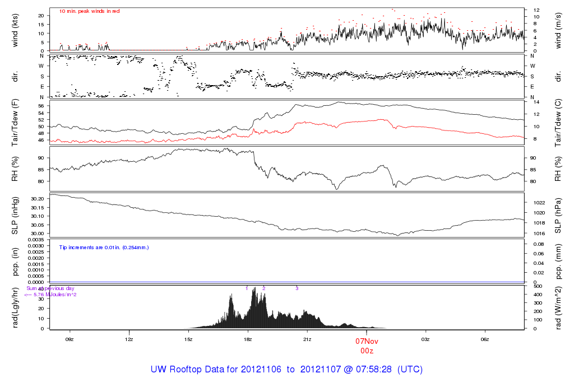
Task: Select the 12z time axis tick
Action: 129,339
